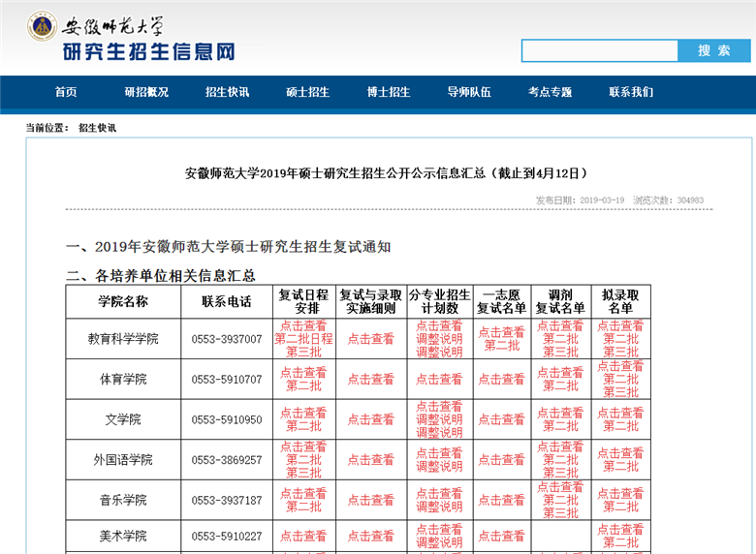
Task: Click 点击查看 for 外国语学院 一志愿复试名单
Action: pyautogui.click(x=501, y=460)
